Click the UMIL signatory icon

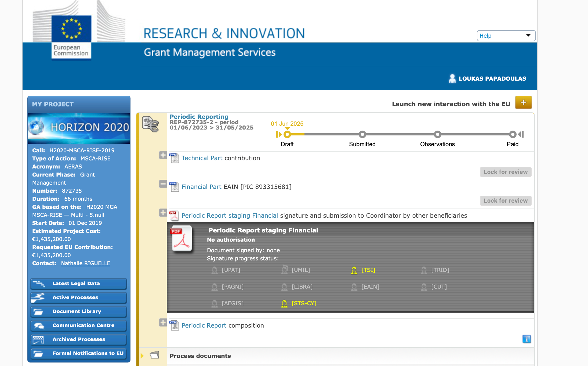click(284, 270)
